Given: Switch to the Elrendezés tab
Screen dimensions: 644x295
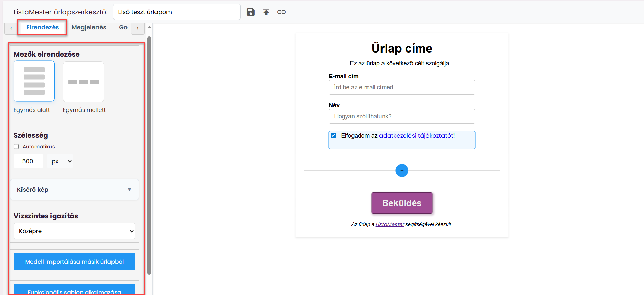Looking at the screenshot, I should [43, 27].
